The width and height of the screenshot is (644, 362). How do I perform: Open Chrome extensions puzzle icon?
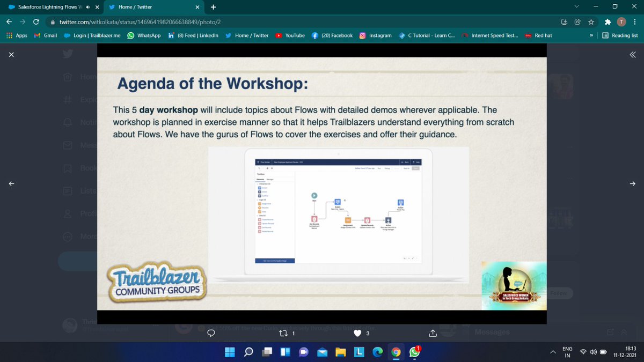point(608,22)
